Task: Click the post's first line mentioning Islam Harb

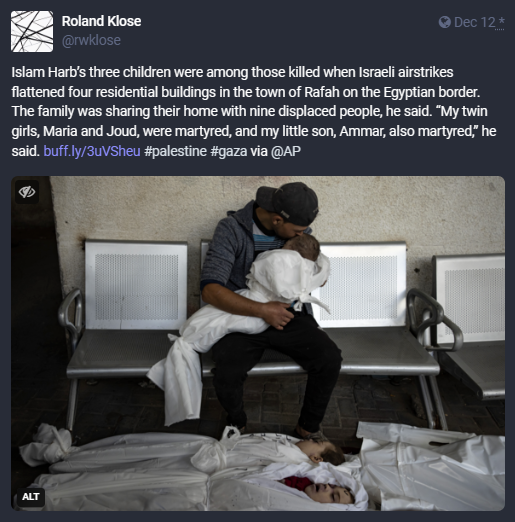Action: click(232, 72)
